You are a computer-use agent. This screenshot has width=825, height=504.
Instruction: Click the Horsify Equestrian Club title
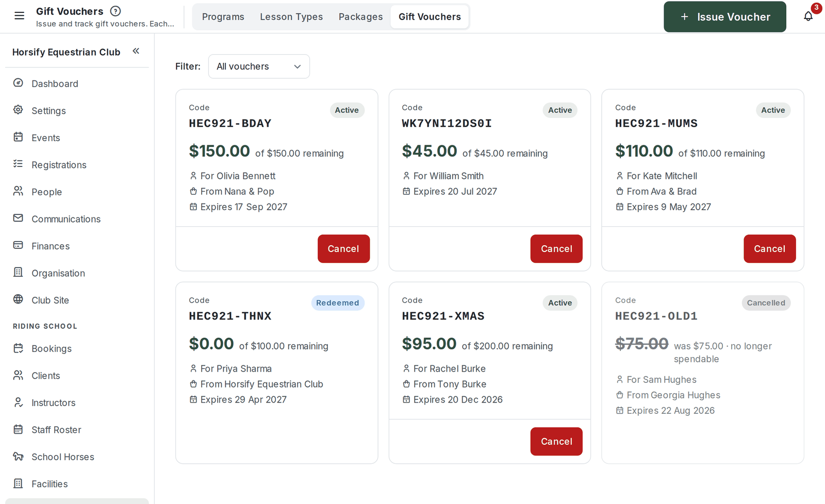point(66,52)
